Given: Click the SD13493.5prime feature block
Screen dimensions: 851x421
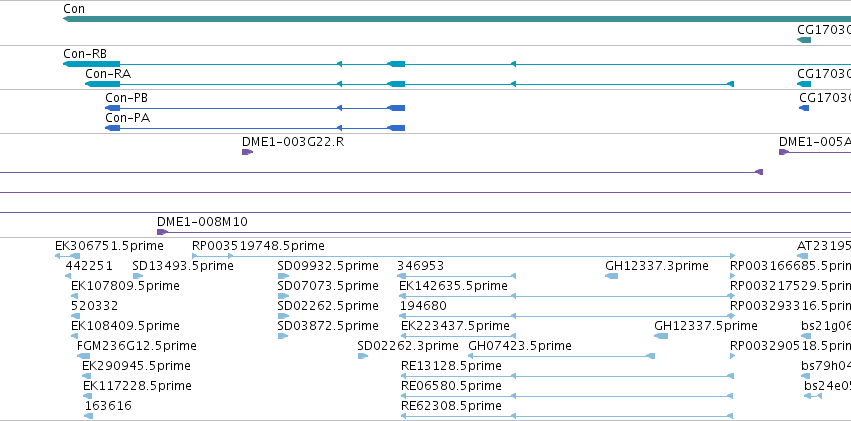Looking at the screenshot, I should click(138, 276).
